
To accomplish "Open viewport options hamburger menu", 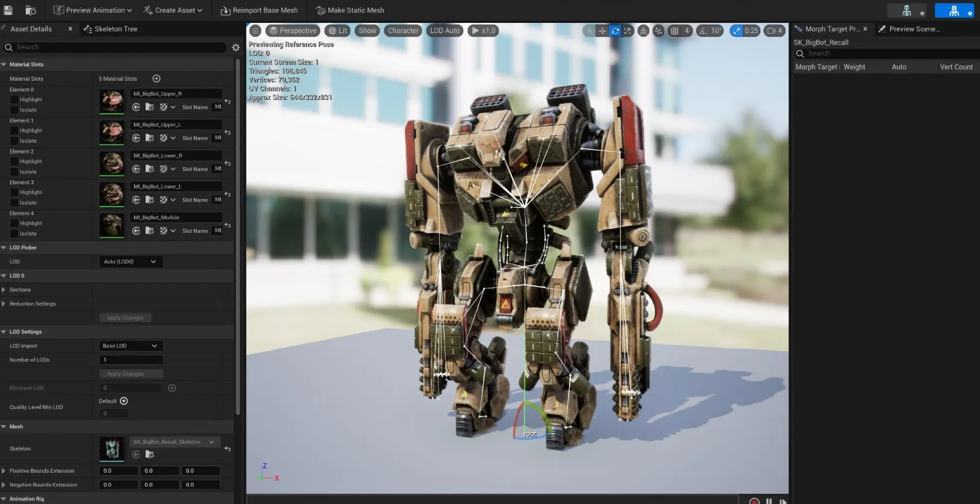I will click(x=255, y=31).
